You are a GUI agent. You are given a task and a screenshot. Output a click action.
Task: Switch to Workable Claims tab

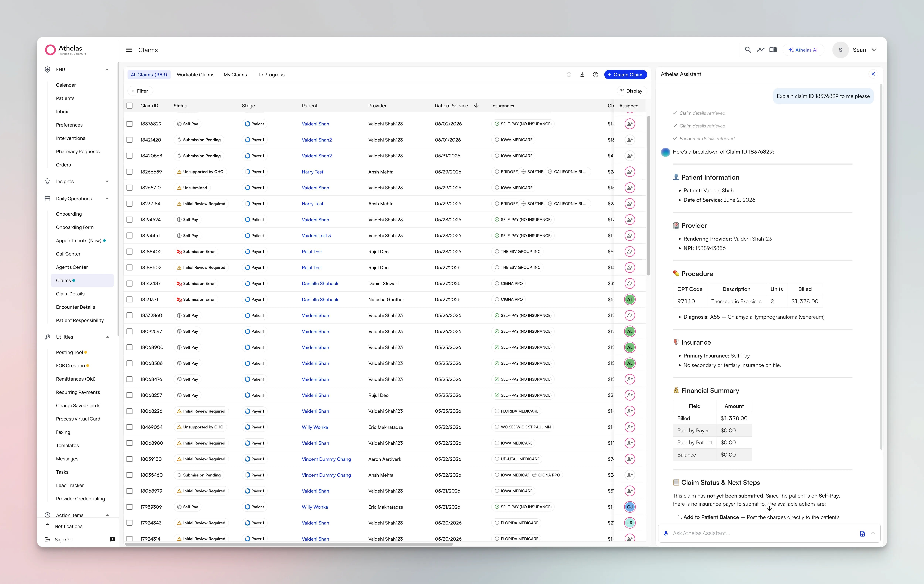tap(195, 74)
